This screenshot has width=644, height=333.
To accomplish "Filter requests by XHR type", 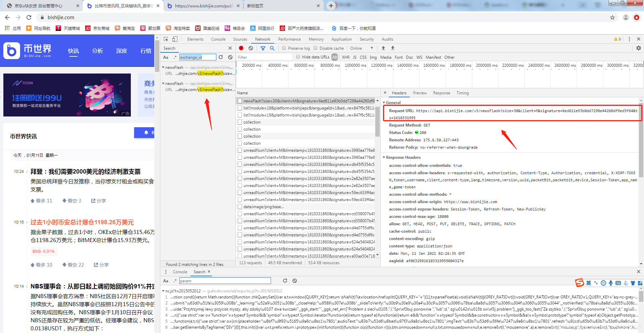I will (x=345, y=57).
